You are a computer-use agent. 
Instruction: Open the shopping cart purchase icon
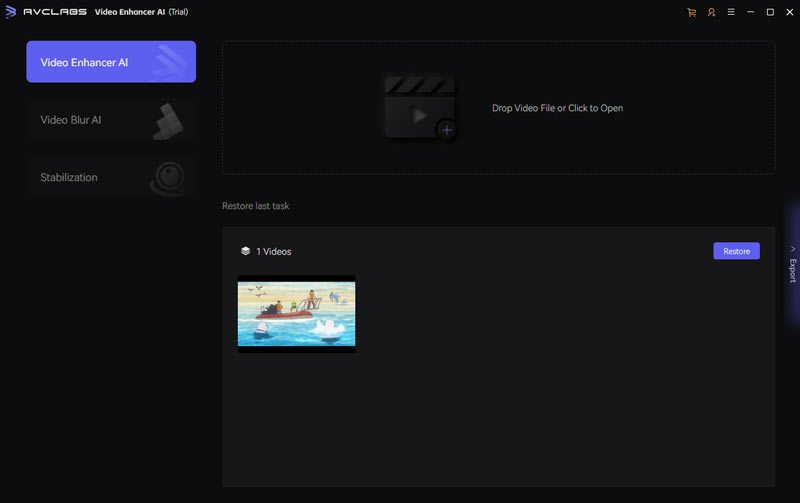(x=691, y=12)
